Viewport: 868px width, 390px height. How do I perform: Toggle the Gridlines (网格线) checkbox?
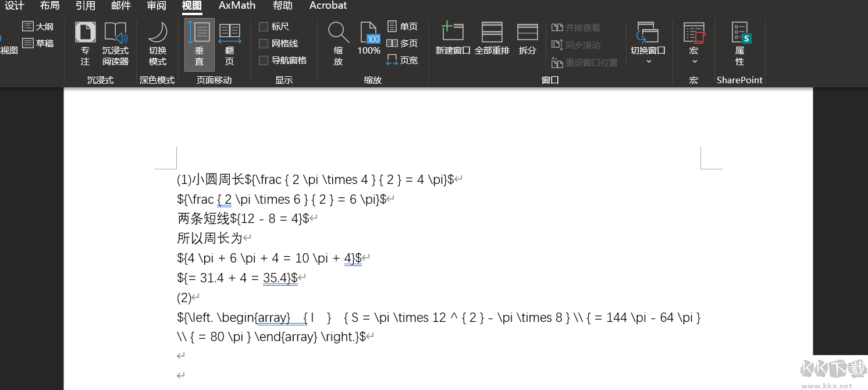[x=264, y=44]
